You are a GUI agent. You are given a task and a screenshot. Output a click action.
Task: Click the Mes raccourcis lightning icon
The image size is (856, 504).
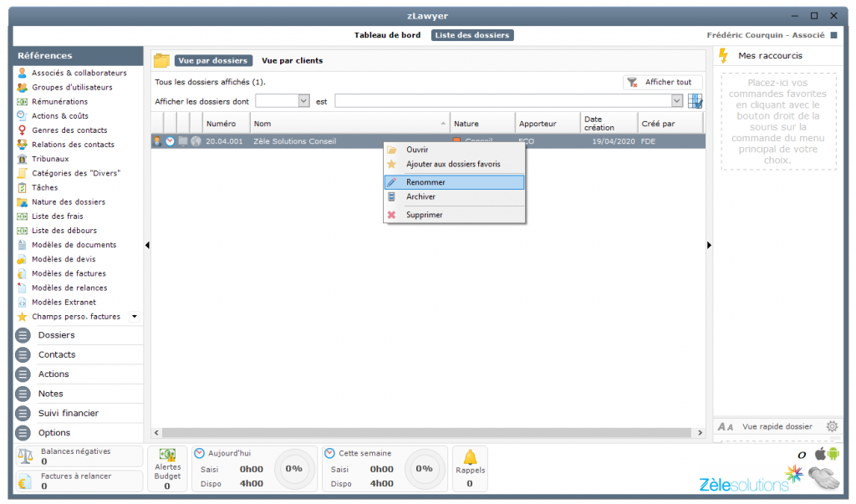tap(723, 56)
